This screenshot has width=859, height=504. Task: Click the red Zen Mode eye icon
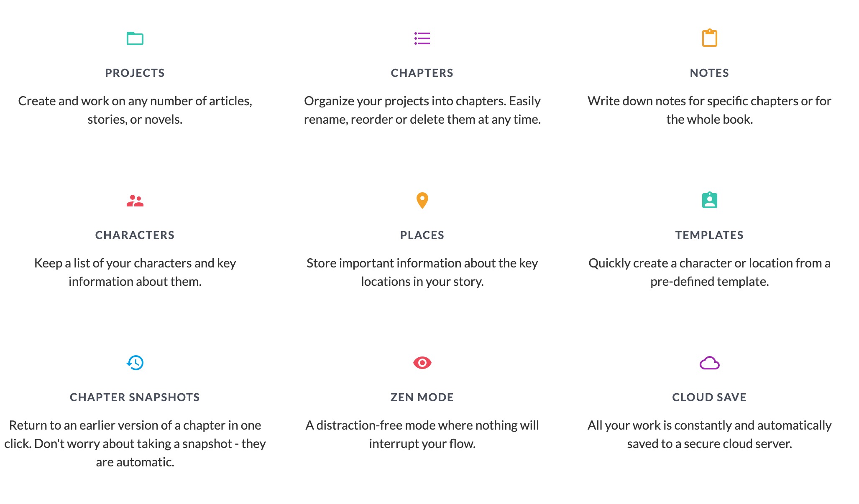pos(422,363)
